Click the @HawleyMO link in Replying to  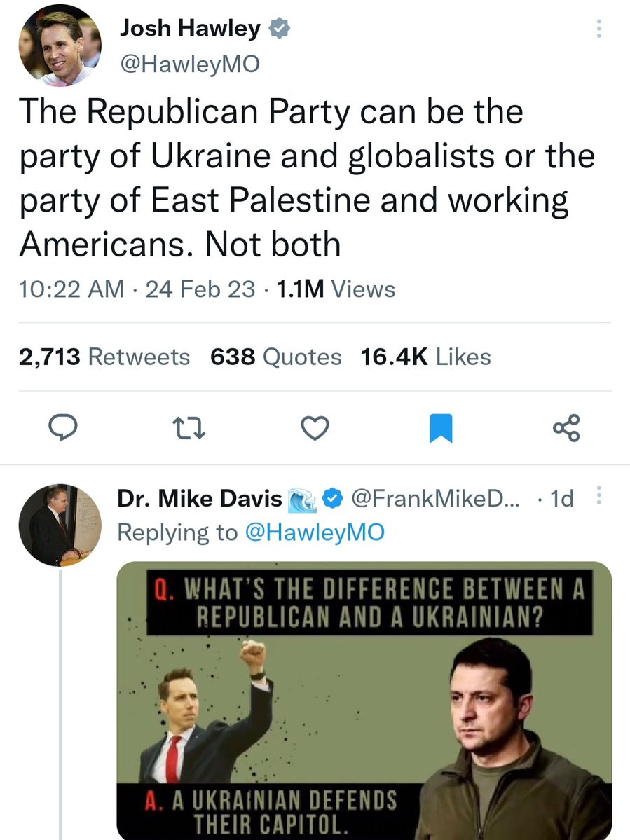[x=315, y=532]
